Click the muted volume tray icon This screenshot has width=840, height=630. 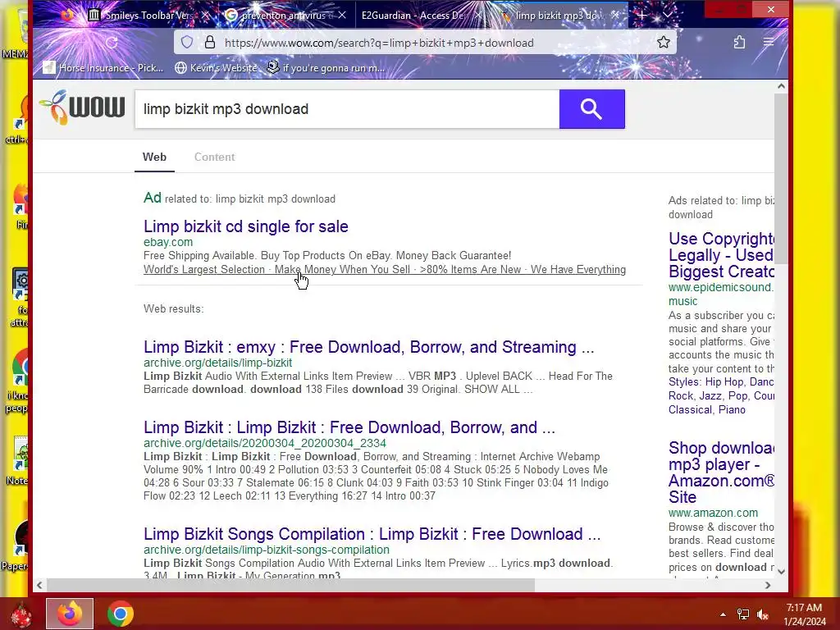[763, 614]
